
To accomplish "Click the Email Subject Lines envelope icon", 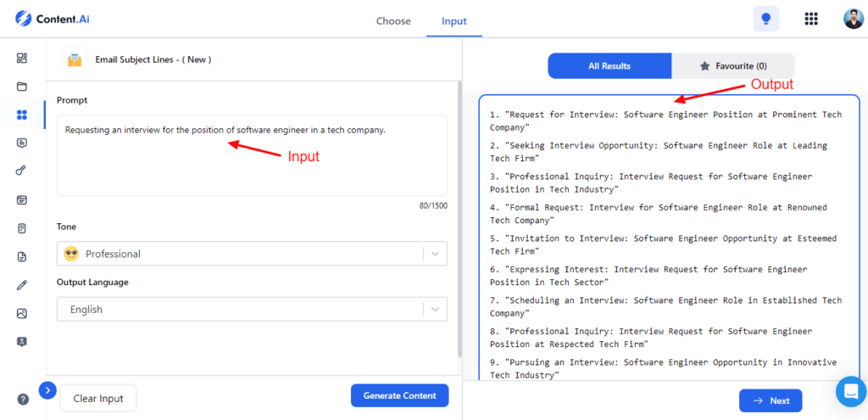I will coord(75,59).
